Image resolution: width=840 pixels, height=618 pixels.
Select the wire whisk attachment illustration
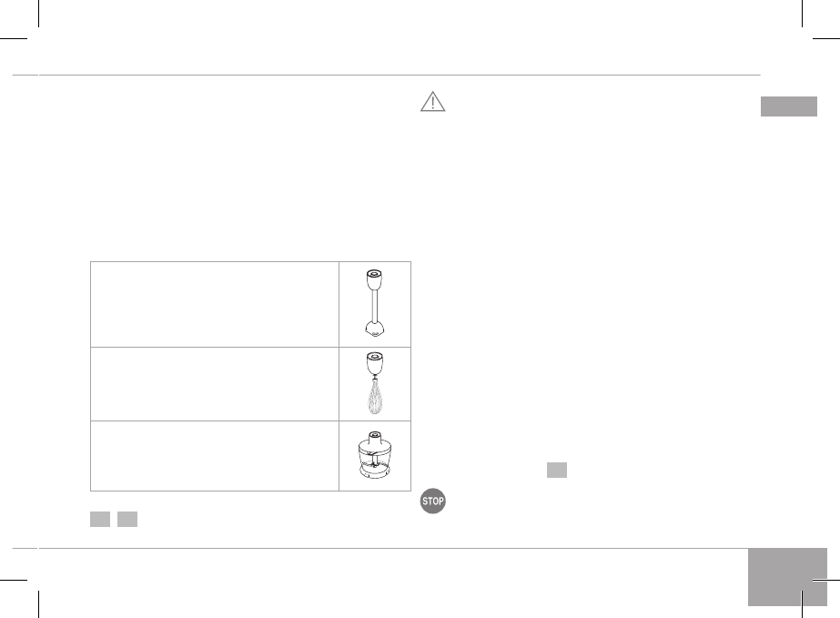374,383
